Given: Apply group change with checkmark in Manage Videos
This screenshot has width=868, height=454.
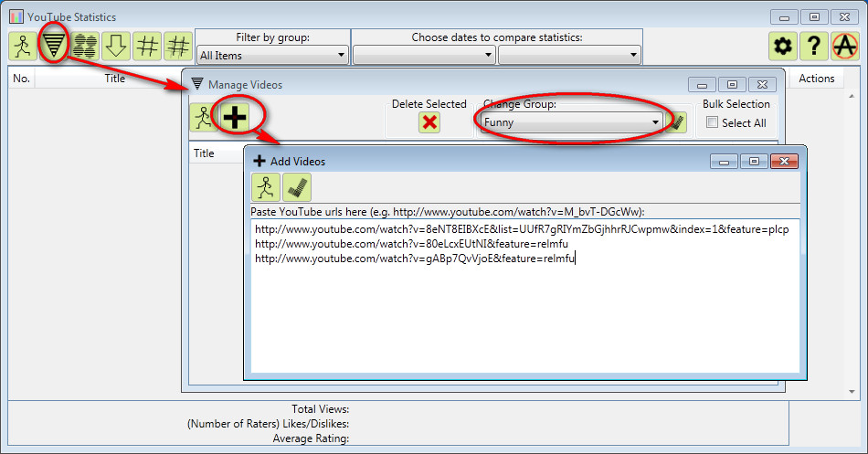Looking at the screenshot, I should pos(676,122).
